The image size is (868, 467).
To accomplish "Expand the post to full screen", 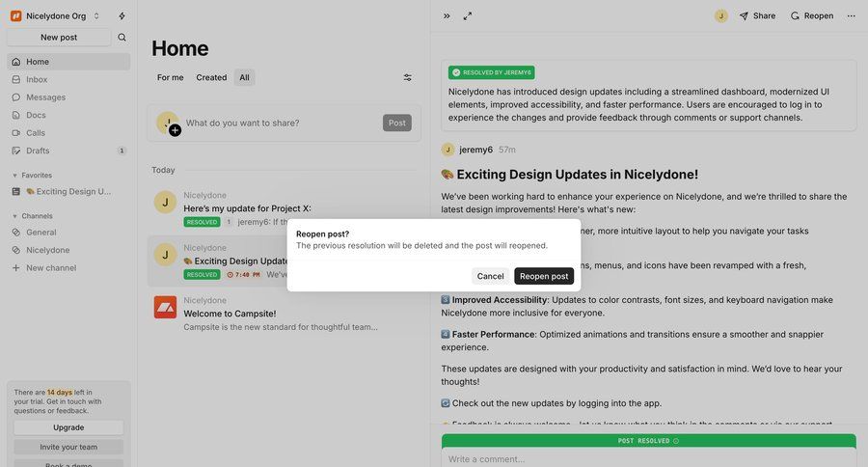I will click(468, 16).
